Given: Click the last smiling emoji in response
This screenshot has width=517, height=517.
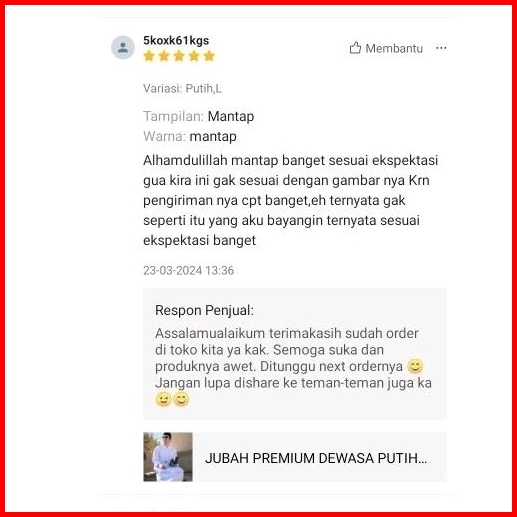Looking at the screenshot, I should point(181,399).
